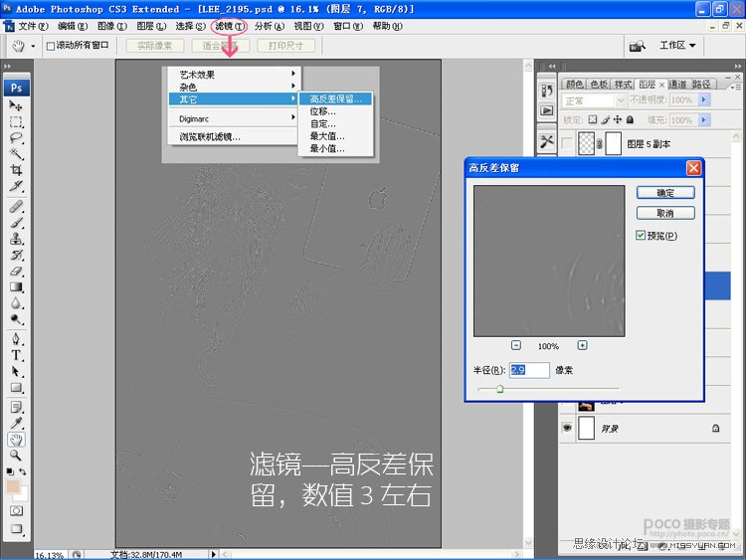This screenshot has height=560, width=746.
Task: Select the Zoom tool
Action: click(16, 456)
